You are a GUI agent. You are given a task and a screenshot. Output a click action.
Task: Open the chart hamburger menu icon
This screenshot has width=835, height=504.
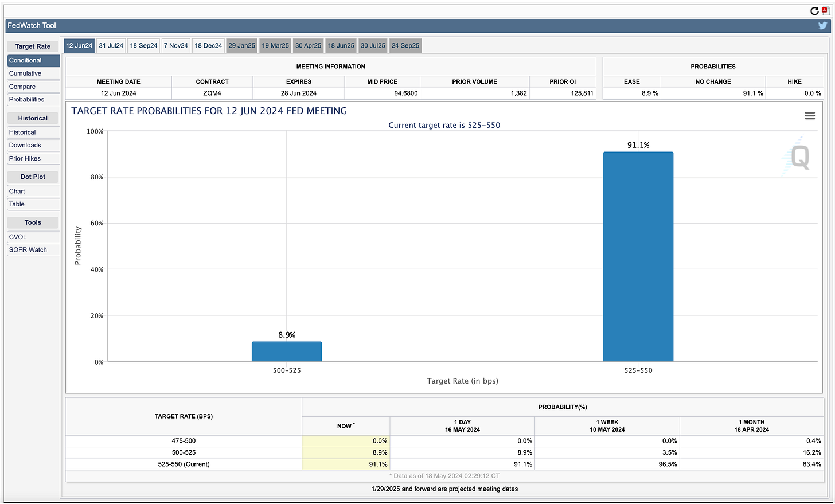coord(810,116)
